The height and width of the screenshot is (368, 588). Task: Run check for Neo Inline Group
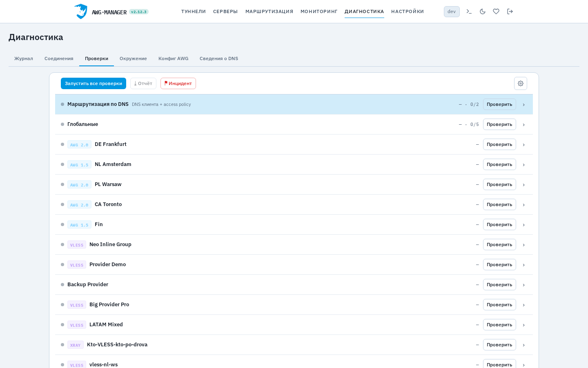click(x=499, y=245)
